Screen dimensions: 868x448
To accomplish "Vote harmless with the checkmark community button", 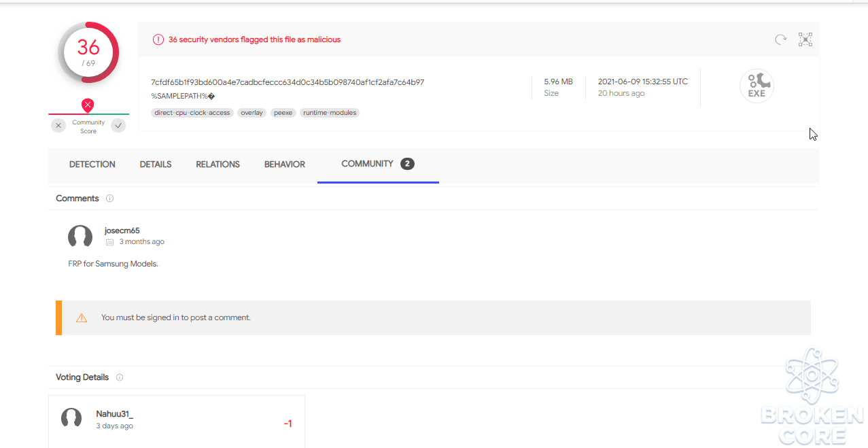I will [x=118, y=125].
